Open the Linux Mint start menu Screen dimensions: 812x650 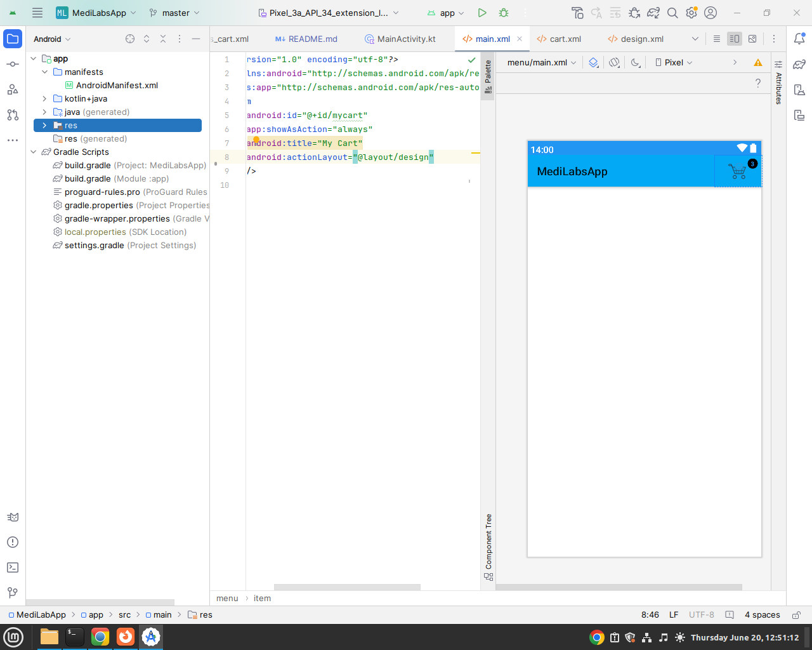13,637
